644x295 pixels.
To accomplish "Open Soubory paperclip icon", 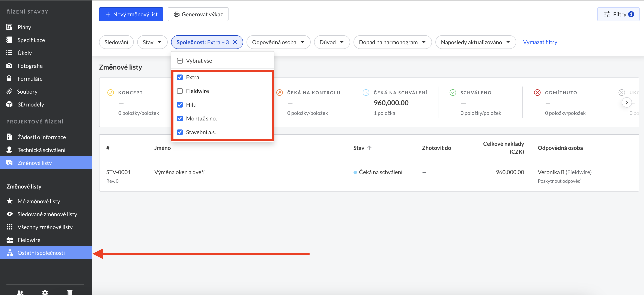I will point(9,91).
